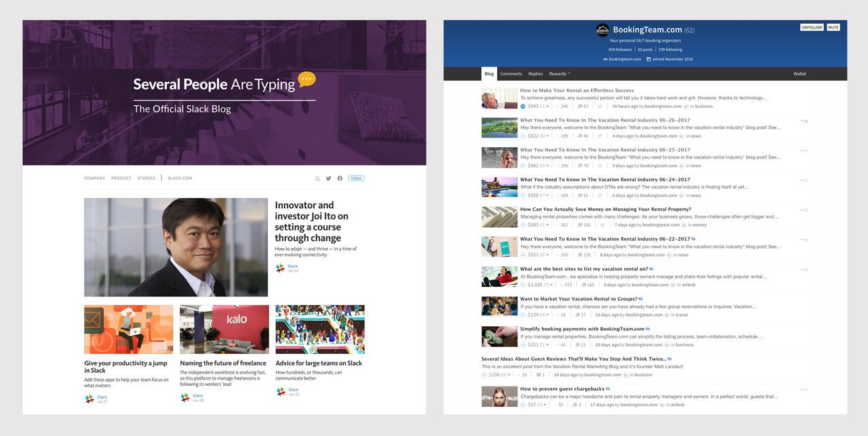Image resolution: width=868 pixels, height=436 pixels.
Task: Upvote 'best sites to list' post
Action: [523, 285]
